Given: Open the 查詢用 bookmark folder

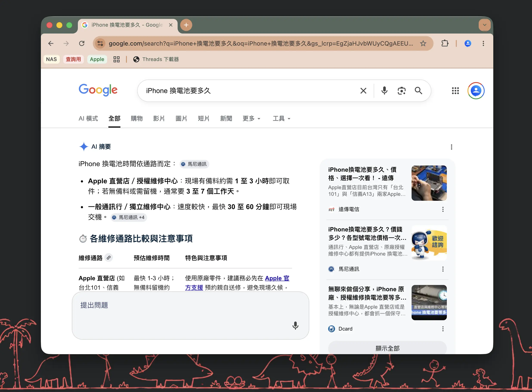Looking at the screenshot, I should coord(73,59).
